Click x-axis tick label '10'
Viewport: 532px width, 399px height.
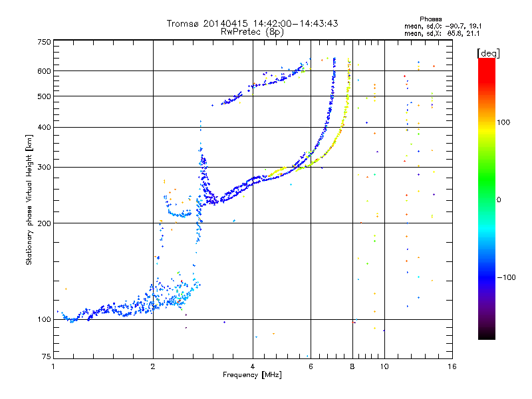click(384, 366)
